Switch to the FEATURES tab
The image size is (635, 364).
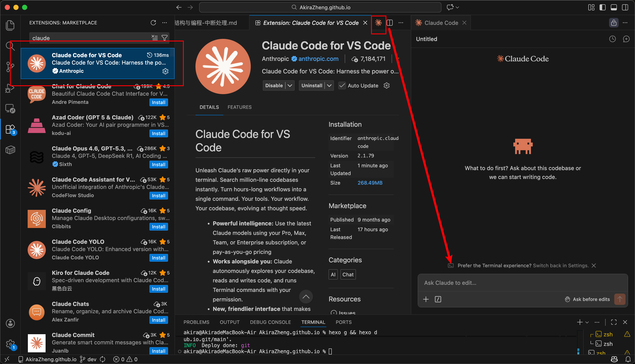click(x=239, y=107)
